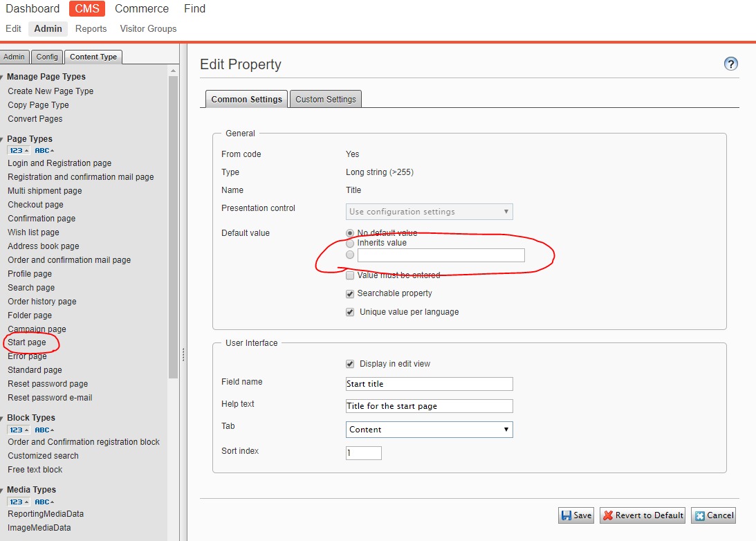Screen dimensions: 756x541
Task: Switch to the Custom Settings tab
Action: pos(325,99)
